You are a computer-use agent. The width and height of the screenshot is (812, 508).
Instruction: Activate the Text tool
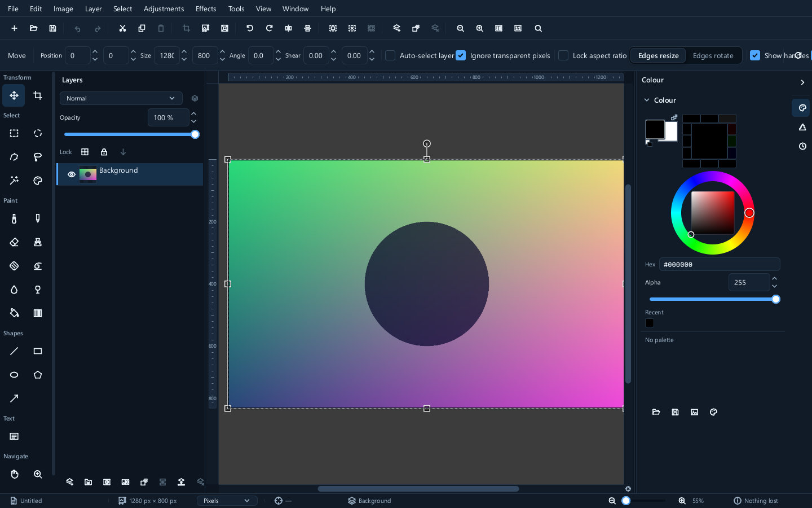pos(14,436)
